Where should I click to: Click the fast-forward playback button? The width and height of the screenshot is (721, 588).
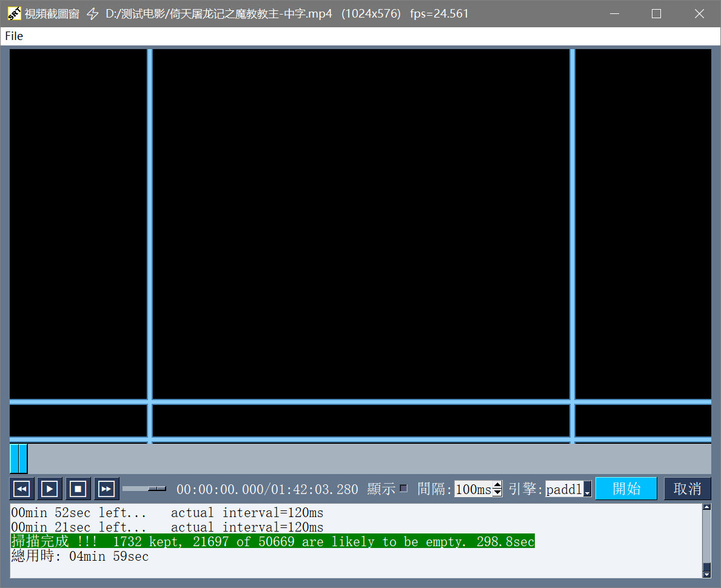point(107,489)
